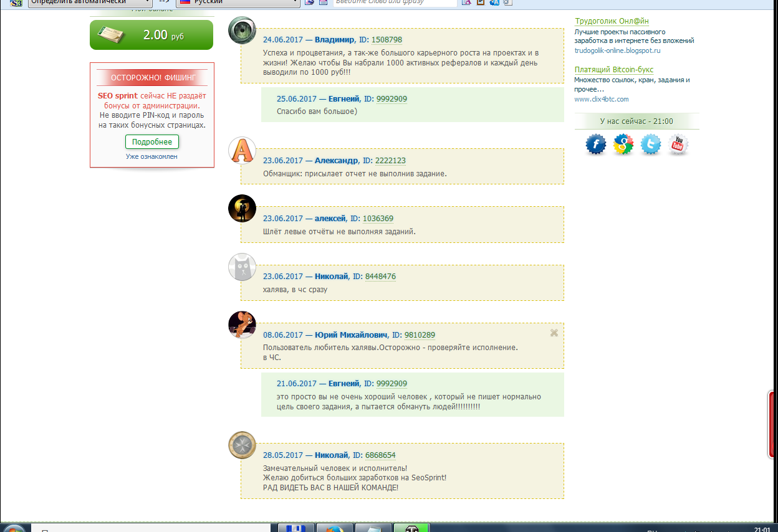The height and width of the screenshot is (532, 778).
Task: Open user ID 8448476 profile
Action: (380, 277)
